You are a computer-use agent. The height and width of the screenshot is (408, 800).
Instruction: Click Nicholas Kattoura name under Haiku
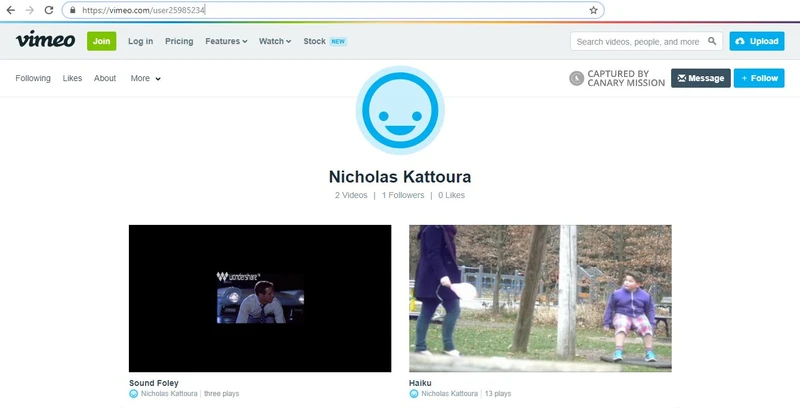pyautogui.click(x=449, y=394)
